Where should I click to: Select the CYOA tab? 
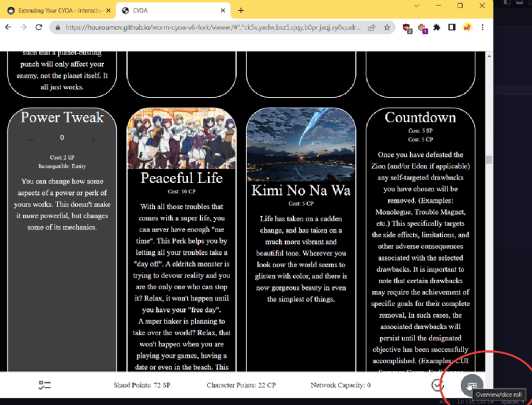click(x=173, y=11)
